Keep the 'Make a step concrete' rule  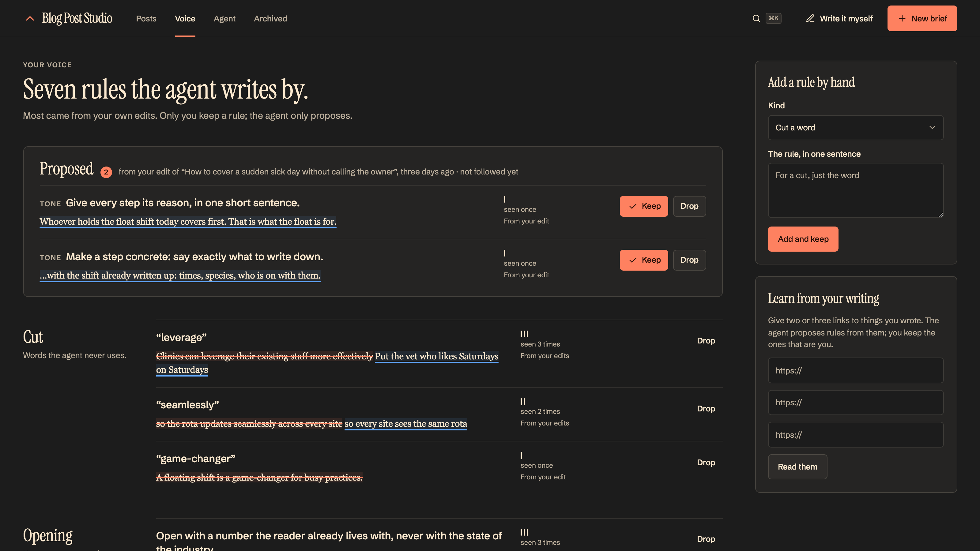coord(644,260)
